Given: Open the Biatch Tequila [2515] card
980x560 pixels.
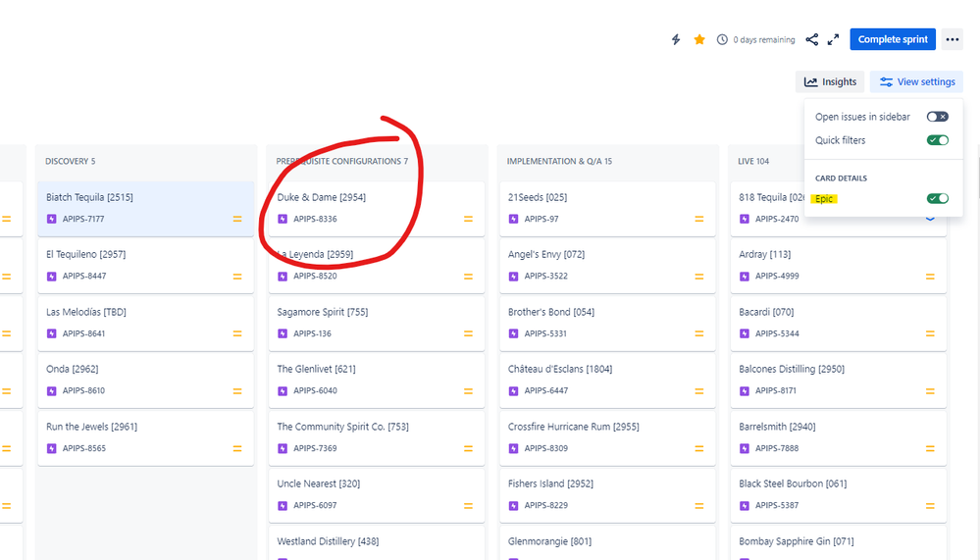Looking at the screenshot, I should 145,209.
